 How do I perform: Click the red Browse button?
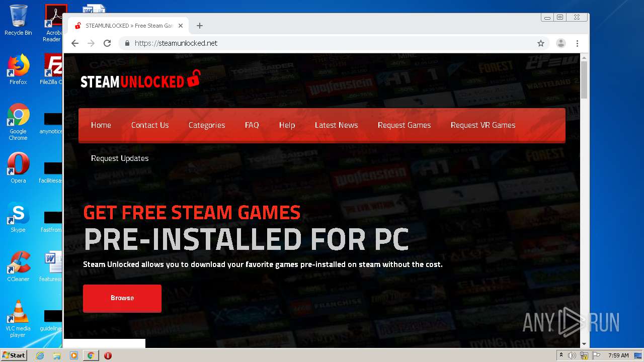tap(122, 298)
